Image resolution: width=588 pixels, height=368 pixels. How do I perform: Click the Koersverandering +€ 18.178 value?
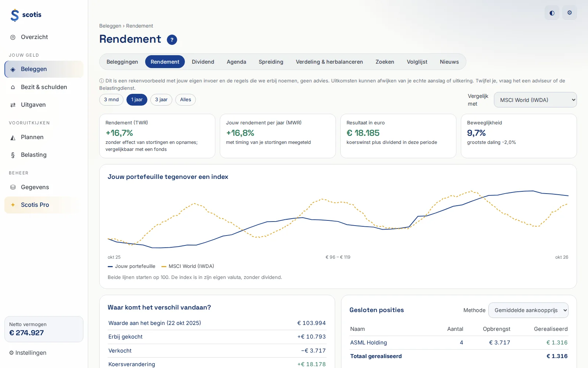312,364
